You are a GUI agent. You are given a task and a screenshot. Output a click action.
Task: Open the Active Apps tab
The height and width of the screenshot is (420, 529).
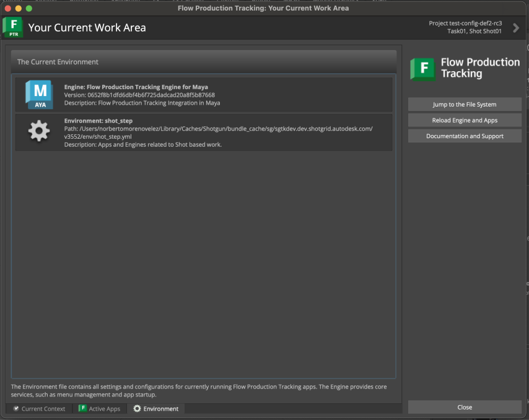pos(100,408)
